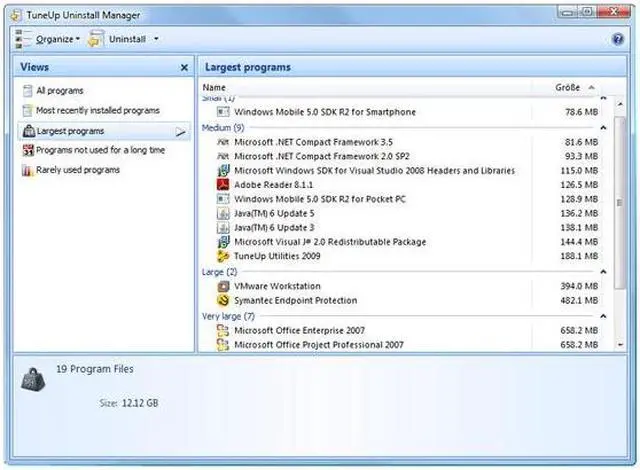640x470 pixels.
Task: Open the Organize dropdown menu
Action: point(58,39)
